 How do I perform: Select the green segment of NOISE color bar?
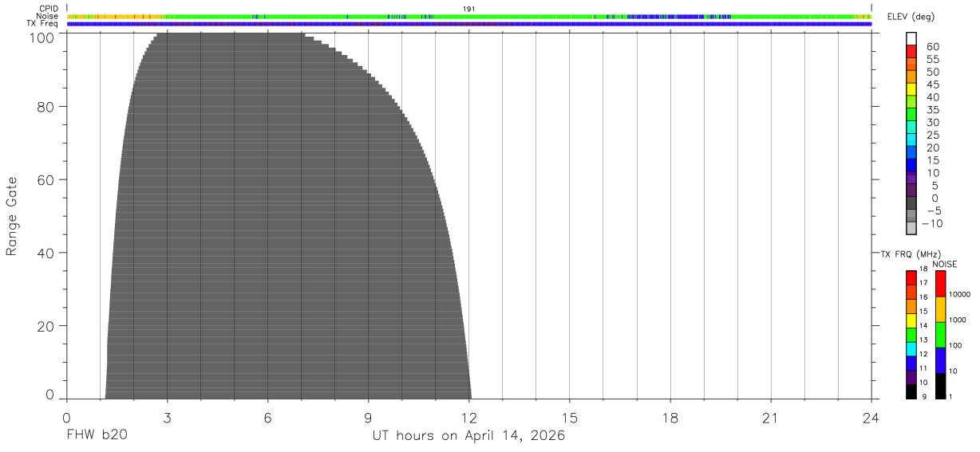point(940,335)
